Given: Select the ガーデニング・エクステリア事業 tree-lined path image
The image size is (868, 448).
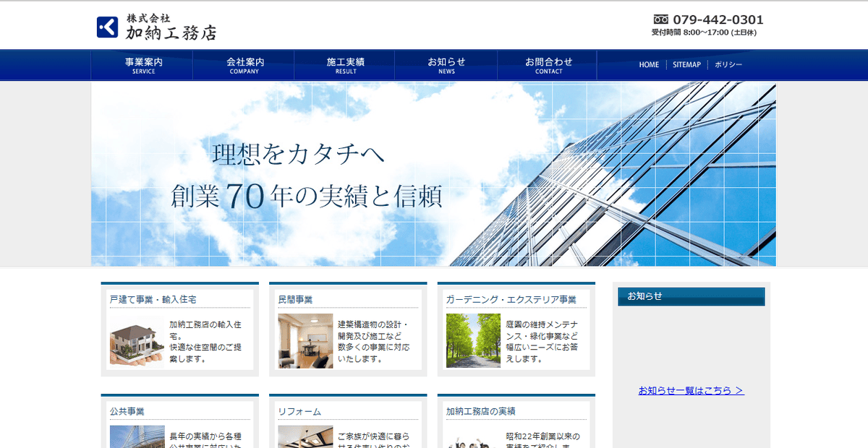Looking at the screenshot, I should pyautogui.click(x=474, y=340).
